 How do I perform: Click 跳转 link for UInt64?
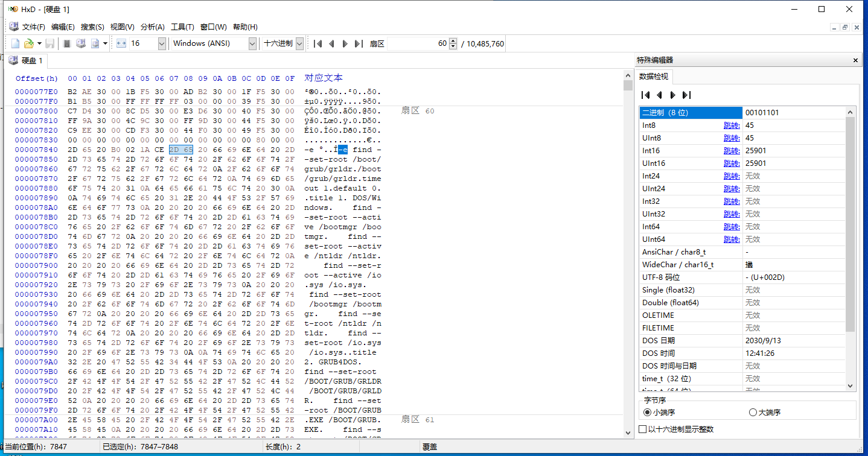(732, 239)
